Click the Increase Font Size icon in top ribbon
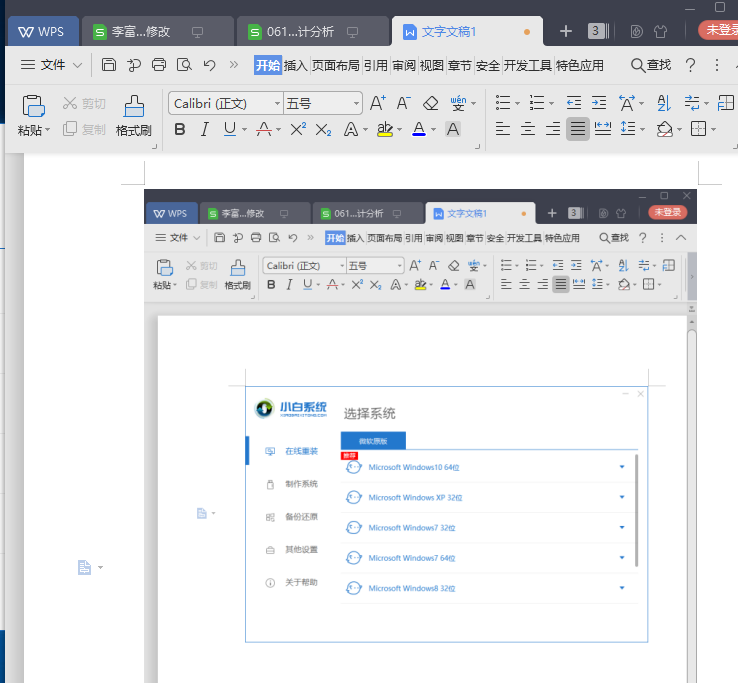 click(x=378, y=103)
